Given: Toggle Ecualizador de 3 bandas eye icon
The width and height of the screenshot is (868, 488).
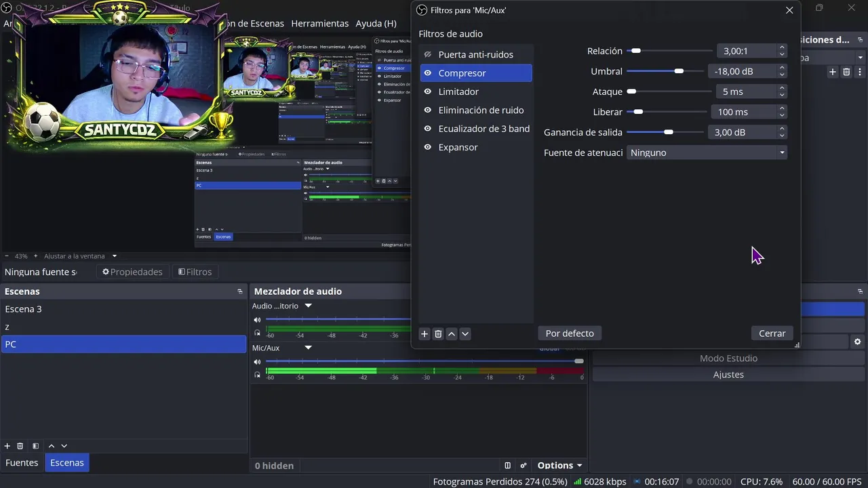Looking at the screenshot, I should coord(428,129).
